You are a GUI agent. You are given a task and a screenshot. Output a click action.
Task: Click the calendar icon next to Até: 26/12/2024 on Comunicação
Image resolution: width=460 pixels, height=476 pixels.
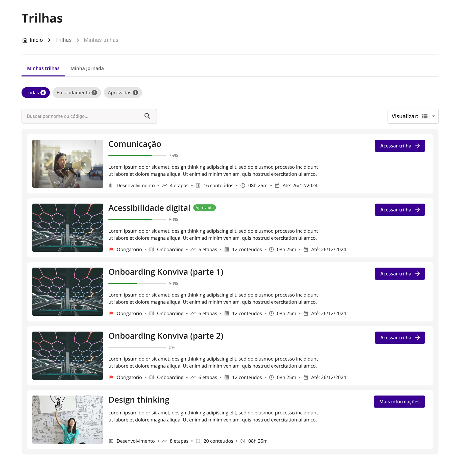277,185
